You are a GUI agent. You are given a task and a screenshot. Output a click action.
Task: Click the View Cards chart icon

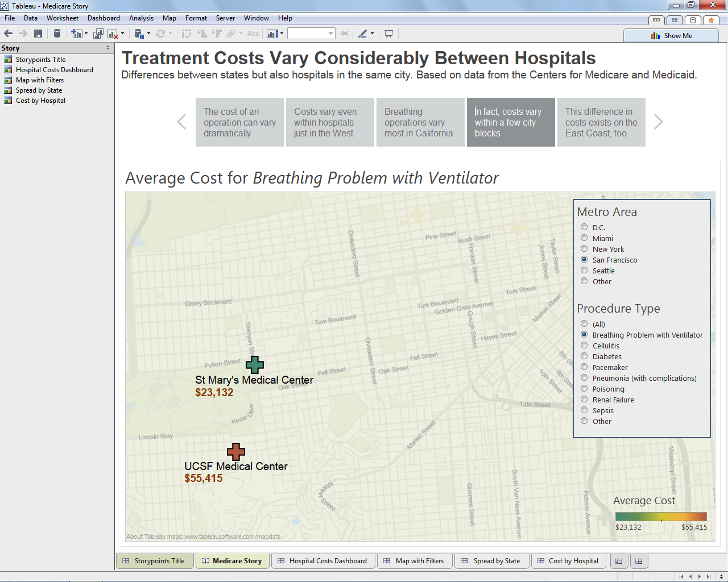tap(272, 34)
